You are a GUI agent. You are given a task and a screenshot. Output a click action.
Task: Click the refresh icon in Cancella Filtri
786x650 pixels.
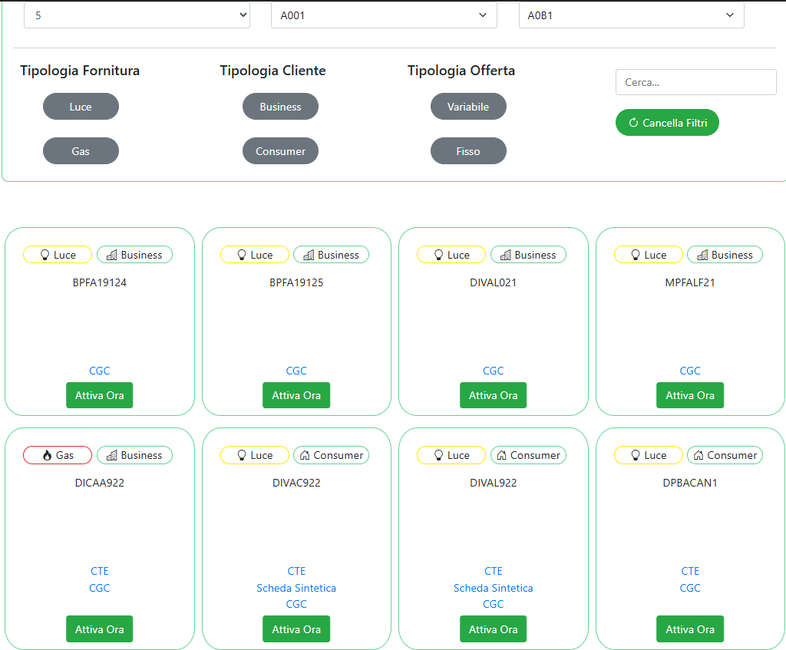tap(634, 123)
